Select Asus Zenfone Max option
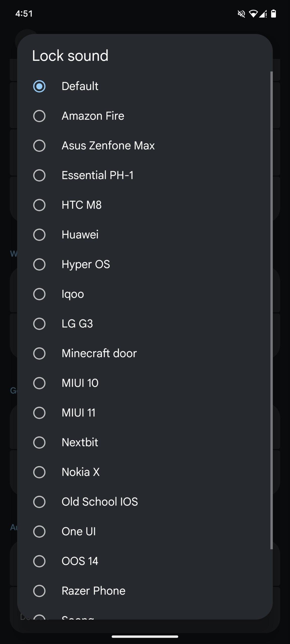 pyautogui.click(x=39, y=146)
